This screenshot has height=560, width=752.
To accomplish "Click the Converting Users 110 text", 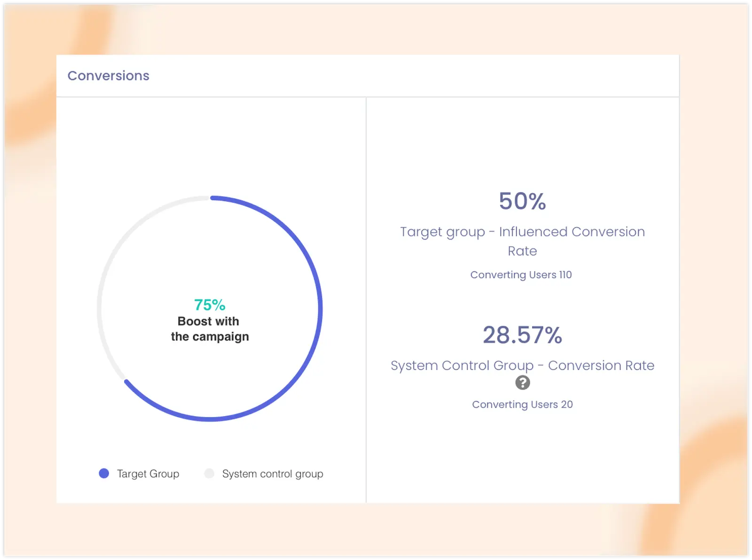I will click(521, 275).
